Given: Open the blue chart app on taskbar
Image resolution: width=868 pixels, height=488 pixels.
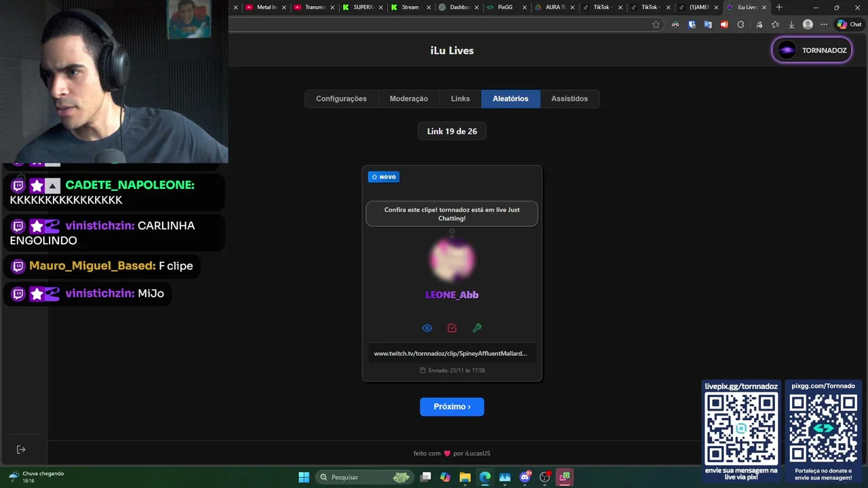Looking at the screenshot, I should pos(505,477).
